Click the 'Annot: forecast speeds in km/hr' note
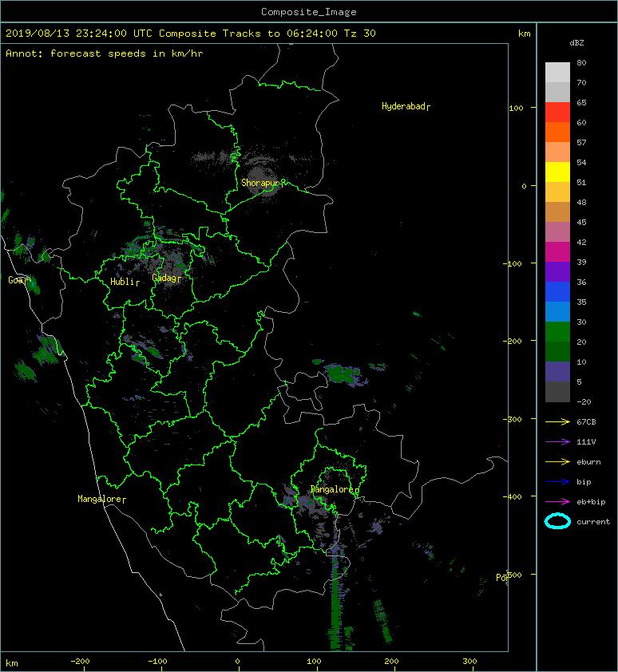The width and height of the screenshot is (618, 672). tap(105, 53)
